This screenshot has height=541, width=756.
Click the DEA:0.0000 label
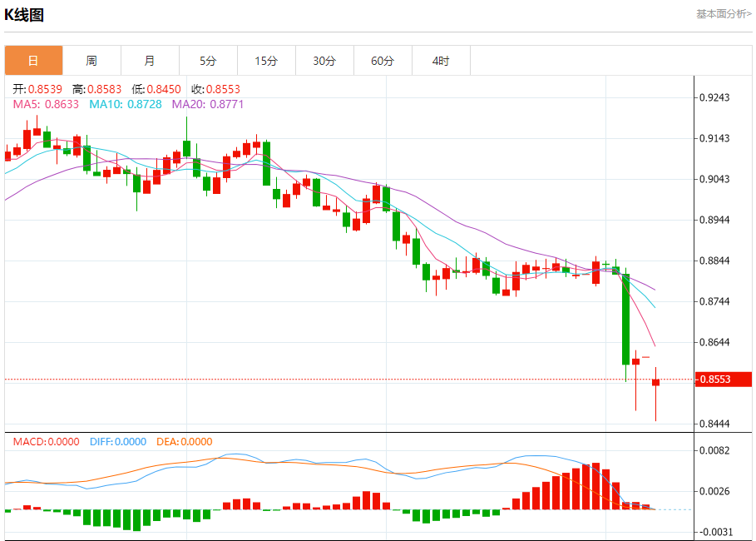185,442
